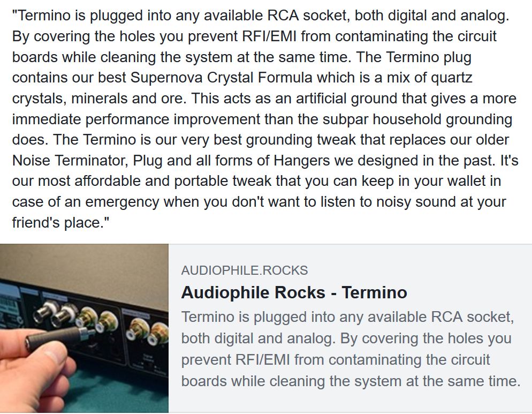Open the 'Audiophile Rocks - Termino' title link
This screenshot has width=532, height=414.
pyautogui.click(x=294, y=292)
